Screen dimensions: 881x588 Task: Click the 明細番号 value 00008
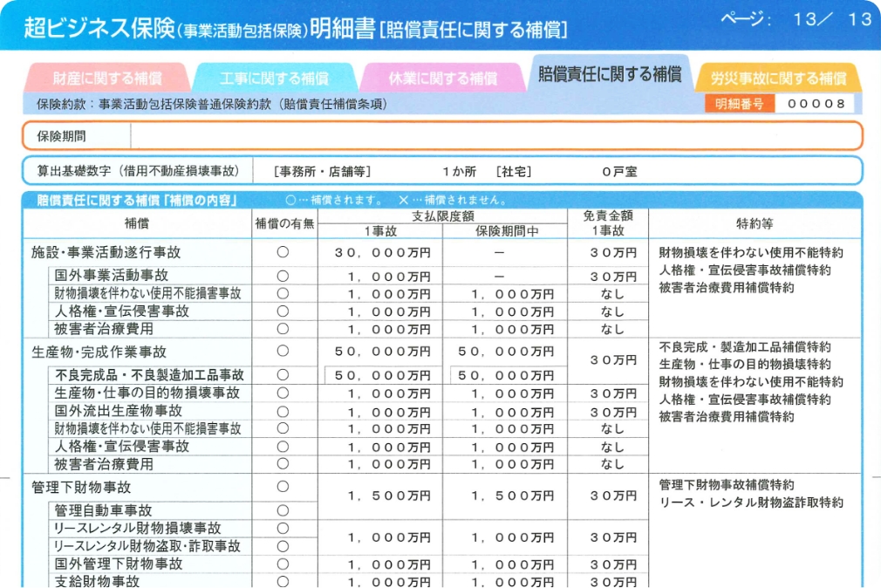click(816, 104)
